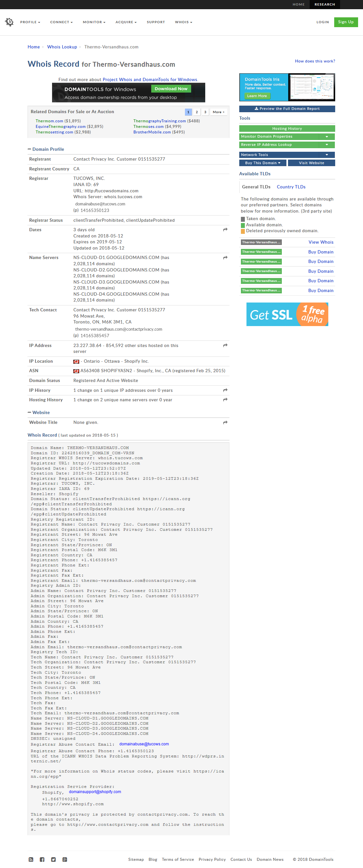The width and height of the screenshot is (363, 868).
Task: Click Learn More on DomainTools Iris ad
Action: coord(257,96)
